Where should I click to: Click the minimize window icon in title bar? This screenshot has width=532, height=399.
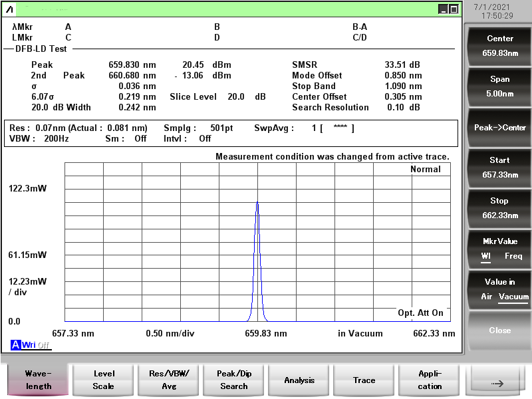443,9
